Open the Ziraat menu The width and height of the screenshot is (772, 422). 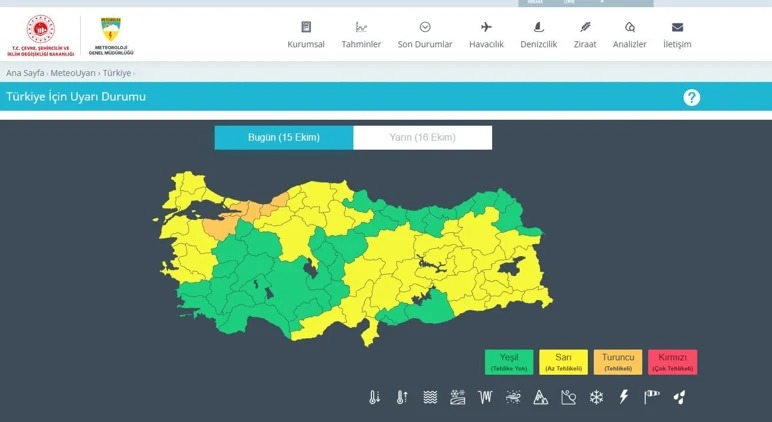584,35
